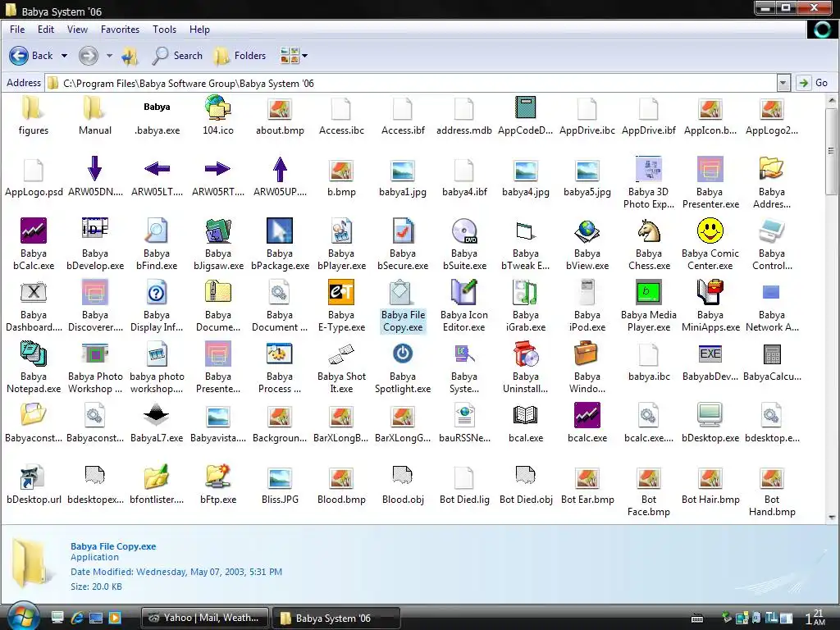
Task: Click the Search toolbar button
Action: 177,56
